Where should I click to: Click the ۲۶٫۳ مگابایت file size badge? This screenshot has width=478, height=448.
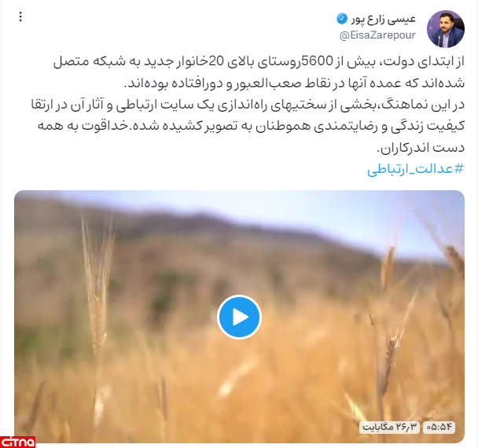coord(389,427)
